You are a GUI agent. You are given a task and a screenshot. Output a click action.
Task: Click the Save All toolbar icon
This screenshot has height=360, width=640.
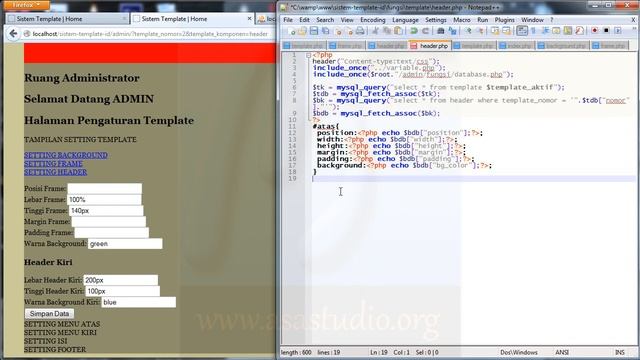pos(325,31)
